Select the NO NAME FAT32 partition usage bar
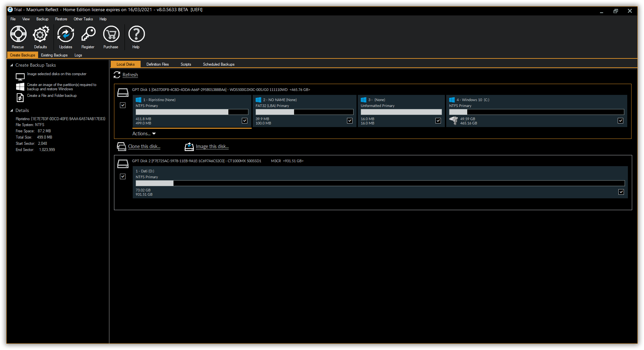Viewport: 644px width, 350px height. point(305,112)
